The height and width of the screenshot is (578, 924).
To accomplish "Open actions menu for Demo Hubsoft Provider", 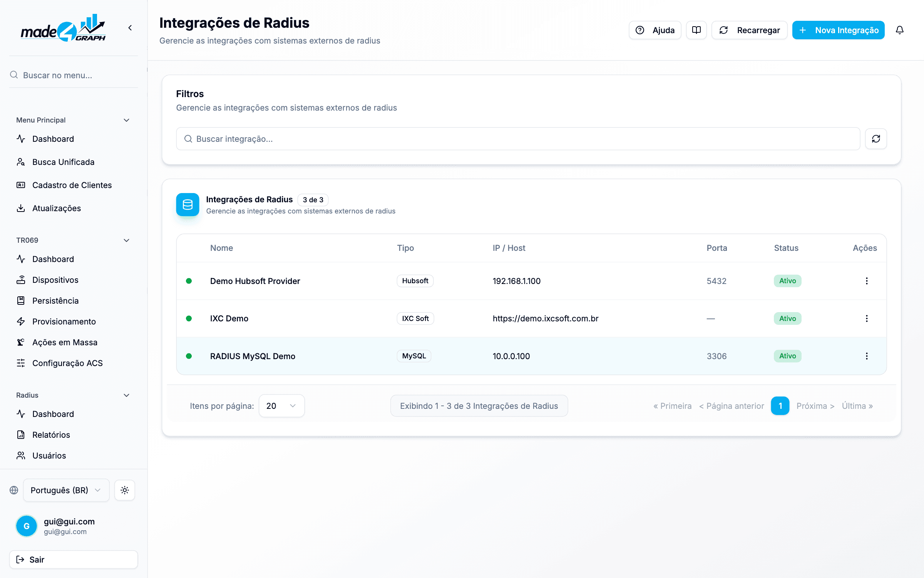I will (x=867, y=281).
